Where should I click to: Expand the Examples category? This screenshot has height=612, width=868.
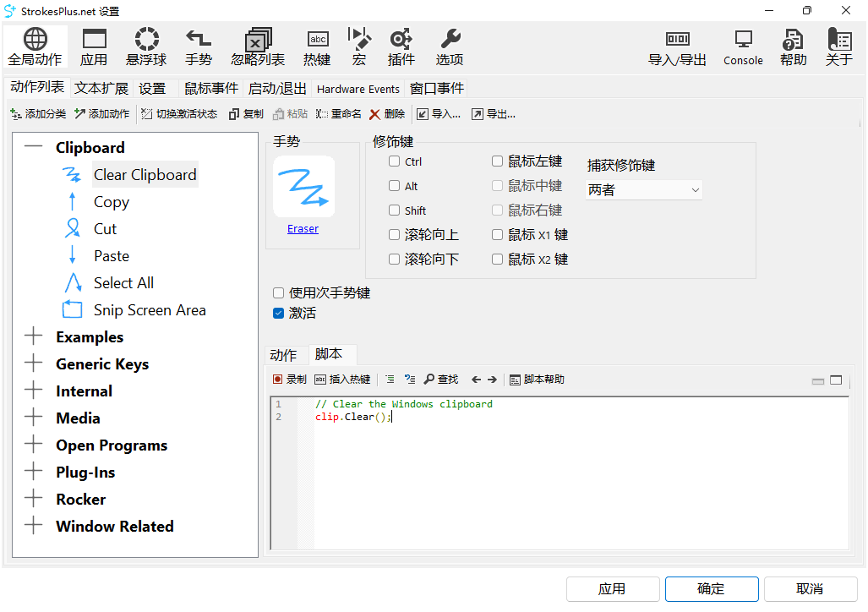34,337
